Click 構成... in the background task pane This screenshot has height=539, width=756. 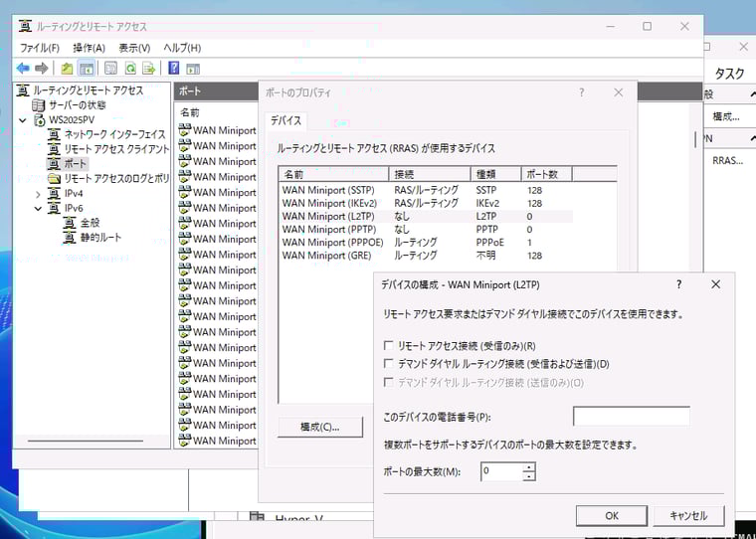tap(726, 116)
